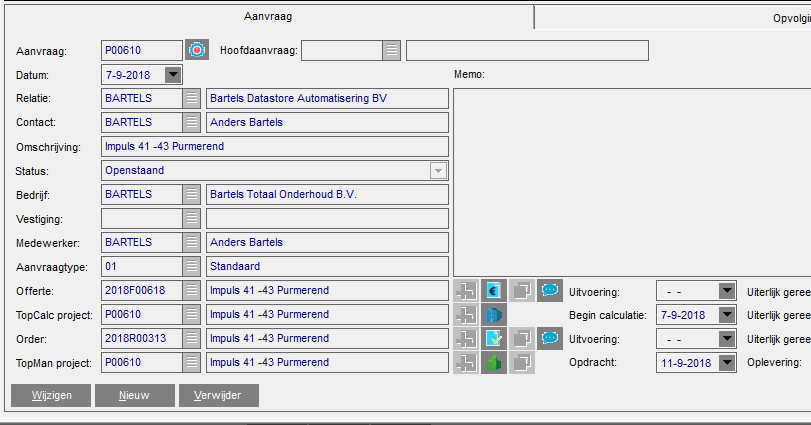
Task: Open lookup list for Relatie BARTELS
Action: (x=191, y=98)
